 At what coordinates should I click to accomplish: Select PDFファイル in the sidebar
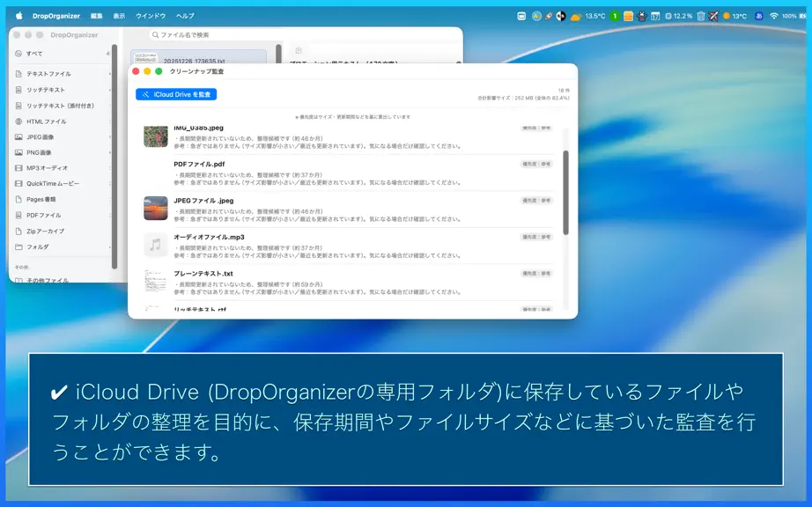[61, 216]
